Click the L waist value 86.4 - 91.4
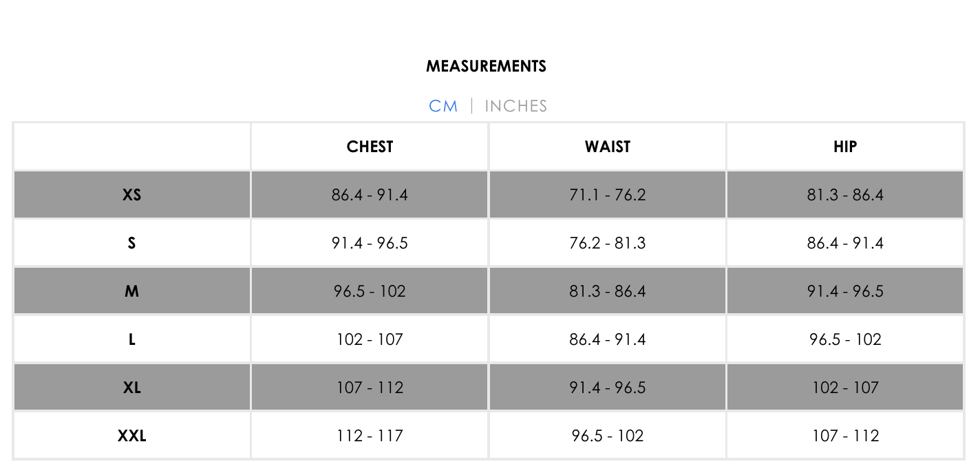Image resolution: width=980 pixels, height=475 pixels. tap(608, 339)
